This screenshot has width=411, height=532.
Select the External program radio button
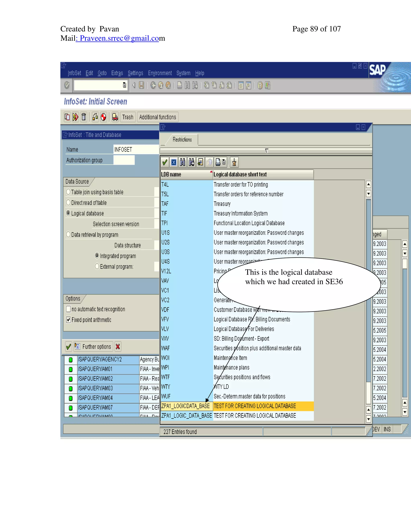click(x=97, y=266)
